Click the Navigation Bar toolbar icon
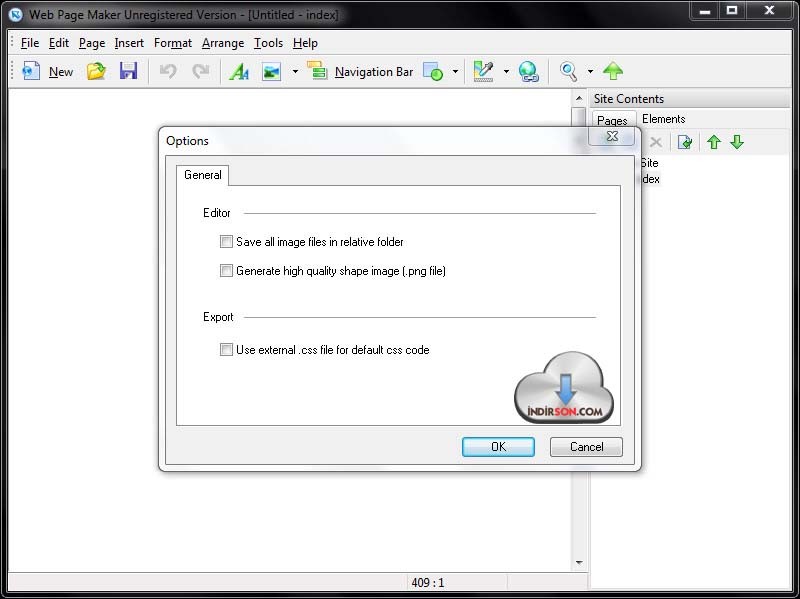The width and height of the screenshot is (800, 599). pyautogui.click(x=317, y=70)
